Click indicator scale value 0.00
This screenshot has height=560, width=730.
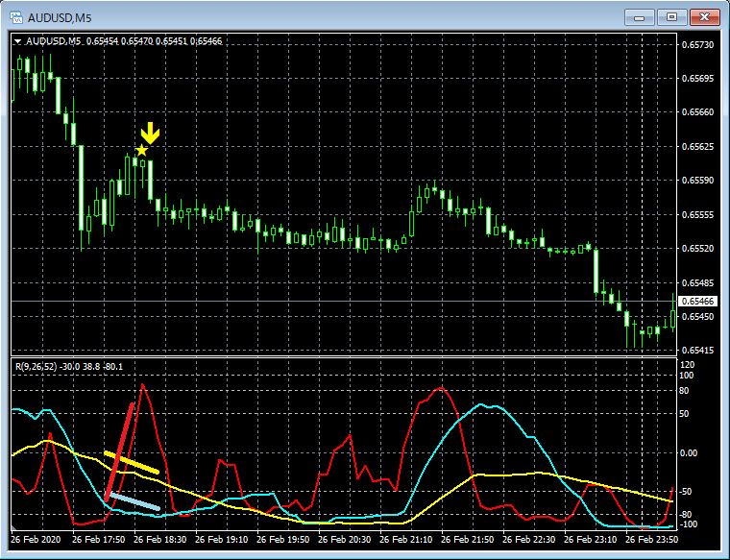click(689, 453)
